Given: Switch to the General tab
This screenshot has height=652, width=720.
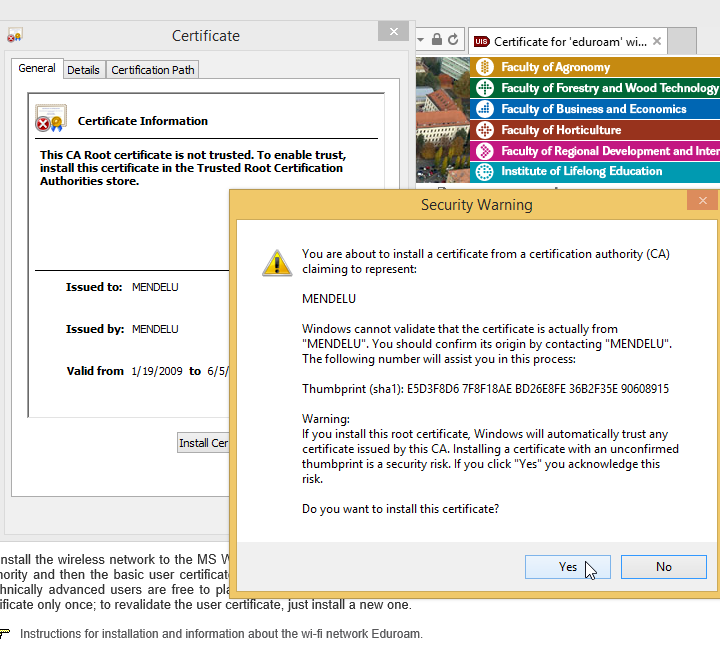Looking at the screenshot, I should coord(37,68).
